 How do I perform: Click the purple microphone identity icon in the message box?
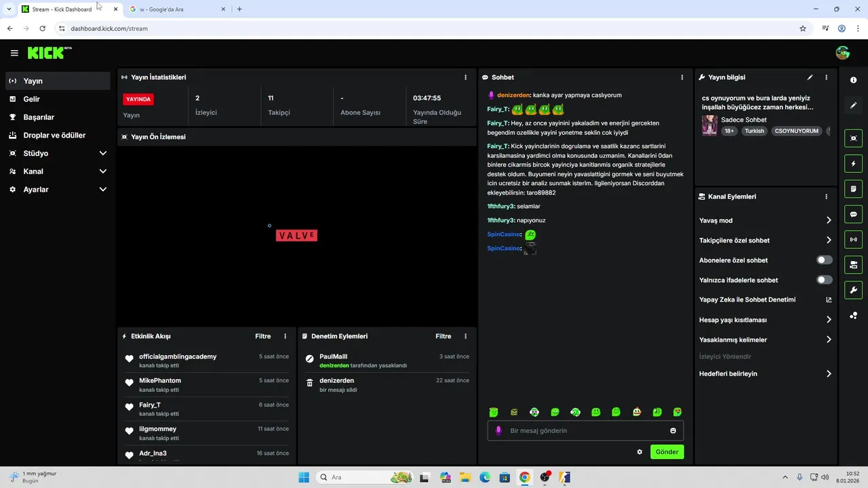pyautogui.click(x=498, y=430)
